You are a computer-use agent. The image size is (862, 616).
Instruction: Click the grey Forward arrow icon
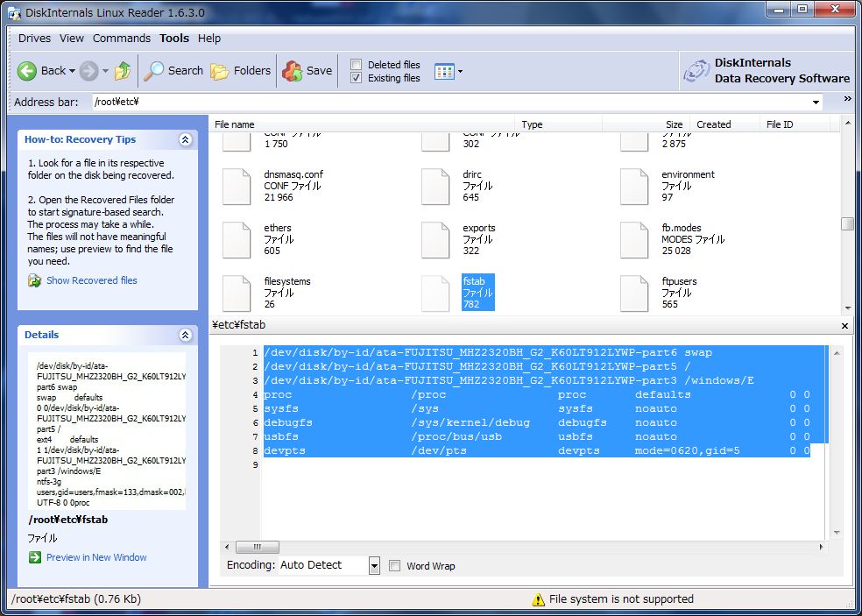[x=88, y=71]
